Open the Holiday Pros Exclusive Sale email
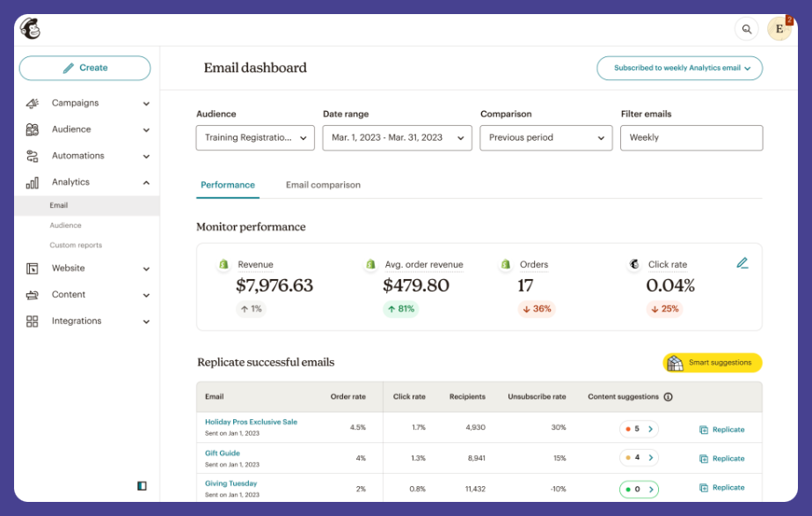This screenshot has width=812, height=516. 251,422
